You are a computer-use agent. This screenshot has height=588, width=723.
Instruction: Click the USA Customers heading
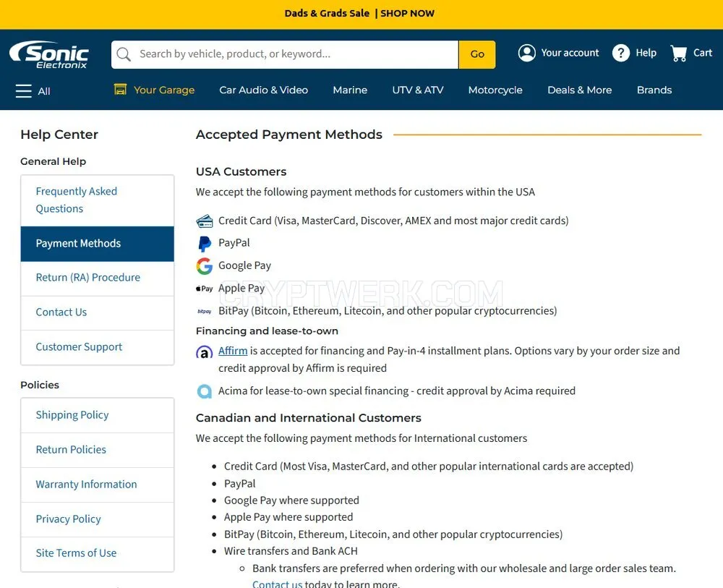click(241, 172)
